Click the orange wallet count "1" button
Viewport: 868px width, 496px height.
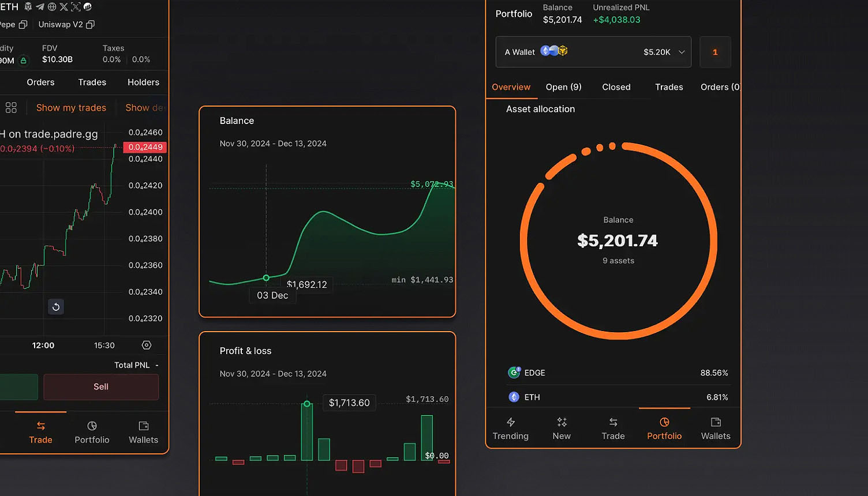715,52
